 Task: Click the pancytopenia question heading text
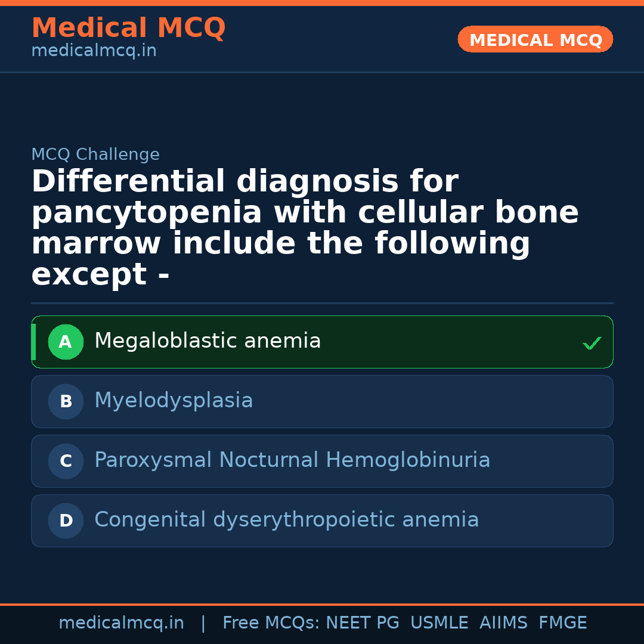coord(305,228)
